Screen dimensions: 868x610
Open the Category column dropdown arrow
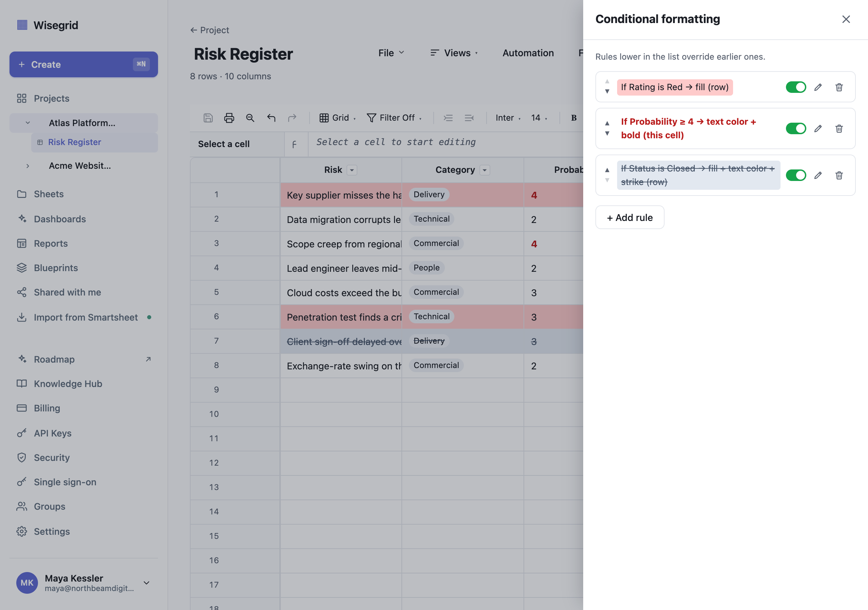pos(485,170)
